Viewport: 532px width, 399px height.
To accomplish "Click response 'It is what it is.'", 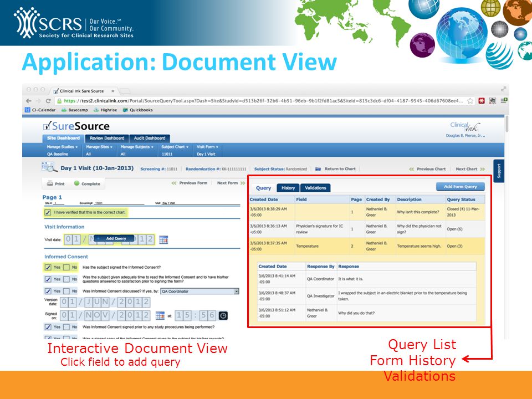I will [x=350, y=279].
